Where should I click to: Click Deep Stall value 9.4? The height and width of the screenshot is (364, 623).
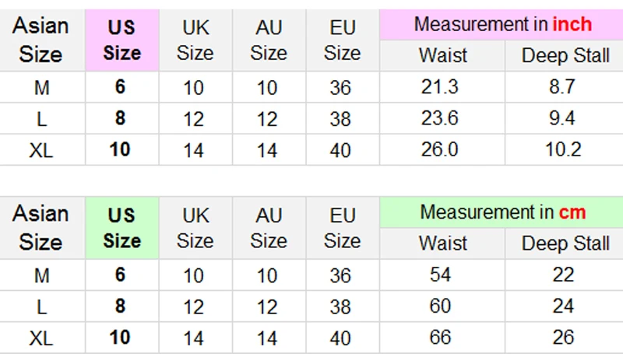pyautogui.click(x=562, y=118)
